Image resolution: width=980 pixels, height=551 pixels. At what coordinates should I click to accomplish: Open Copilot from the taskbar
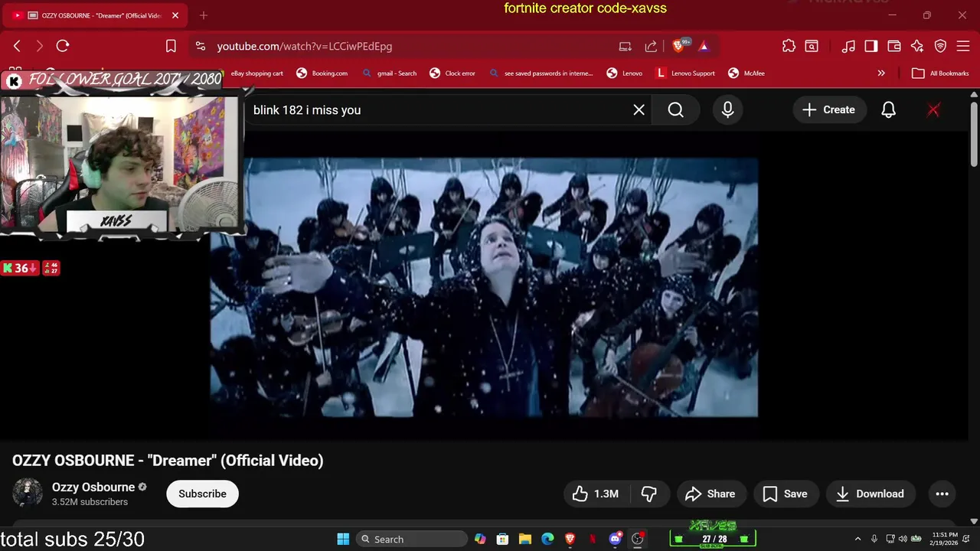click(x=480, y=539)
